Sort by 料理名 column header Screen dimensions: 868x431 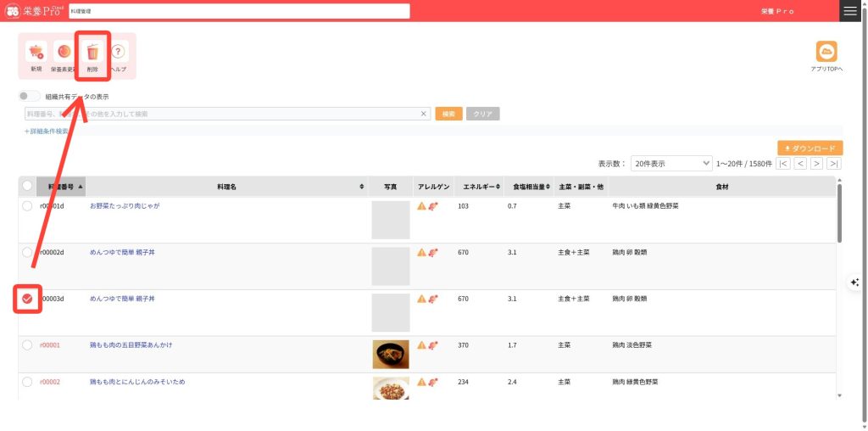[x=227, y=187]
